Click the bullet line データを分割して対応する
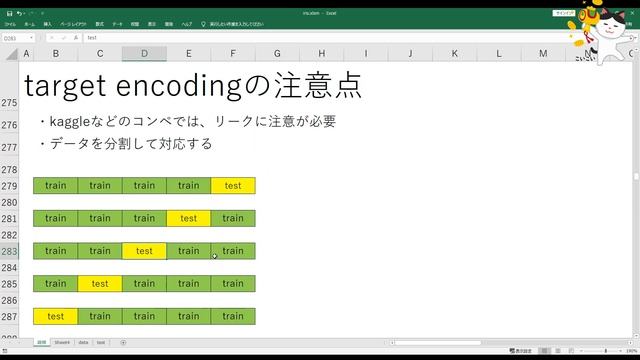 click(126, 144)
